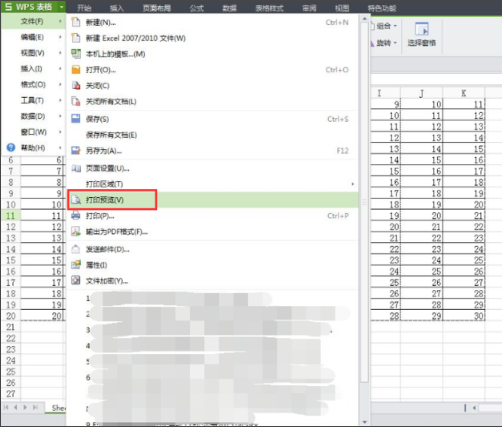Select column J header
502x427 pixels.
point(422,93)
